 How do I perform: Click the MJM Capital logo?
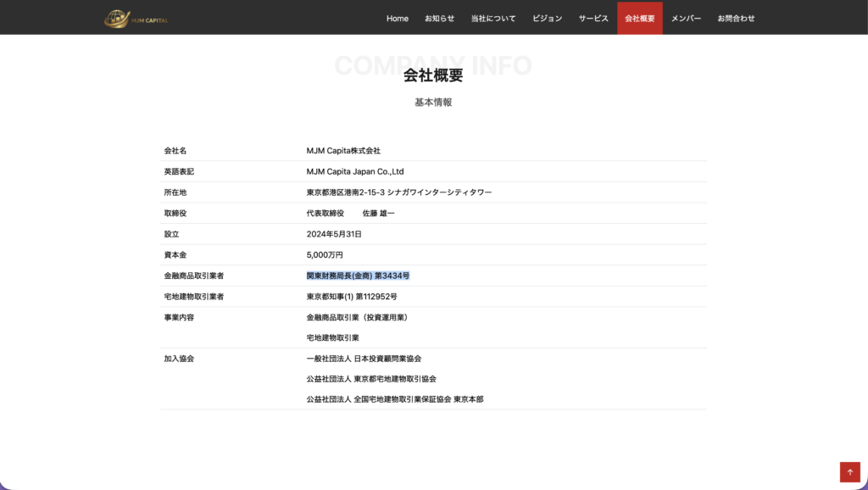(136, 19)
